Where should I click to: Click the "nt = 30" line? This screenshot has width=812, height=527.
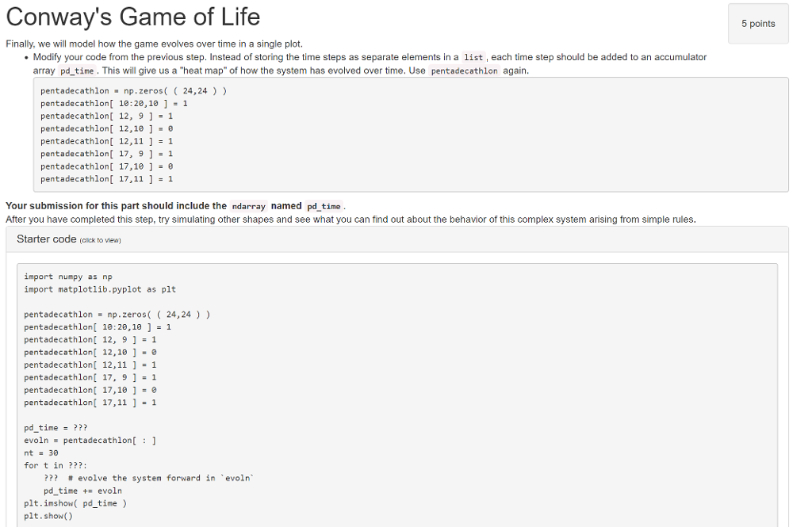click(41, 453)
